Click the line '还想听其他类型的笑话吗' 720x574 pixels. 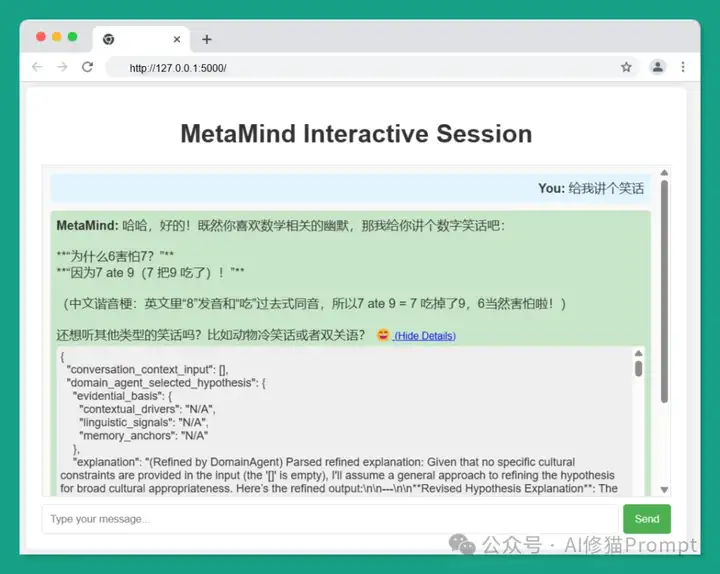point(211,335)
